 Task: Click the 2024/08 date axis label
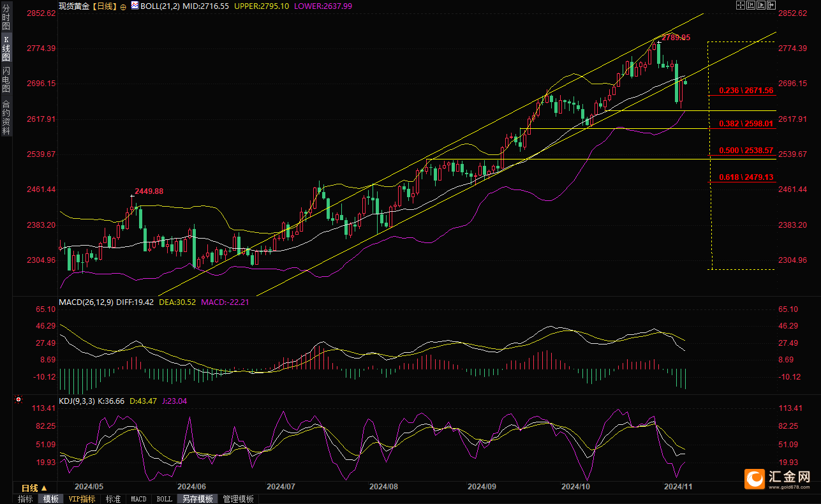(x=383, y=486)
